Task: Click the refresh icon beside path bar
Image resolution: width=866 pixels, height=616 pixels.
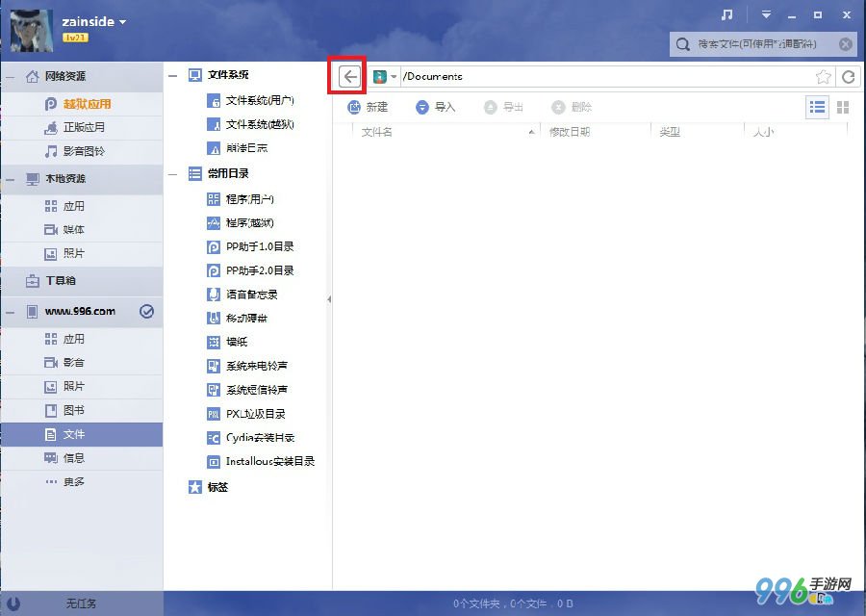Action: point(849,76)
